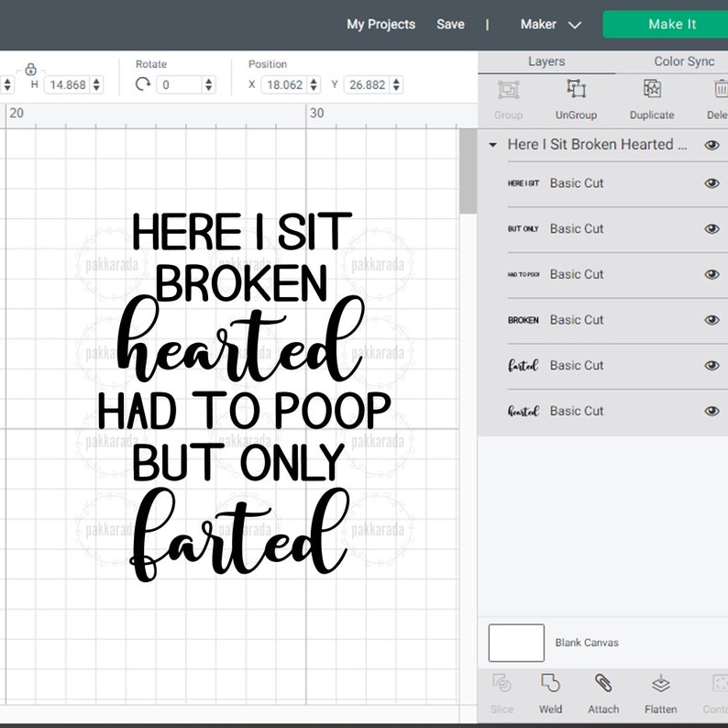The height and width of the screenshot is (728, 728).
Task: Select the HAD TO POOP layer thumbnail
Action: pos(524,274)
